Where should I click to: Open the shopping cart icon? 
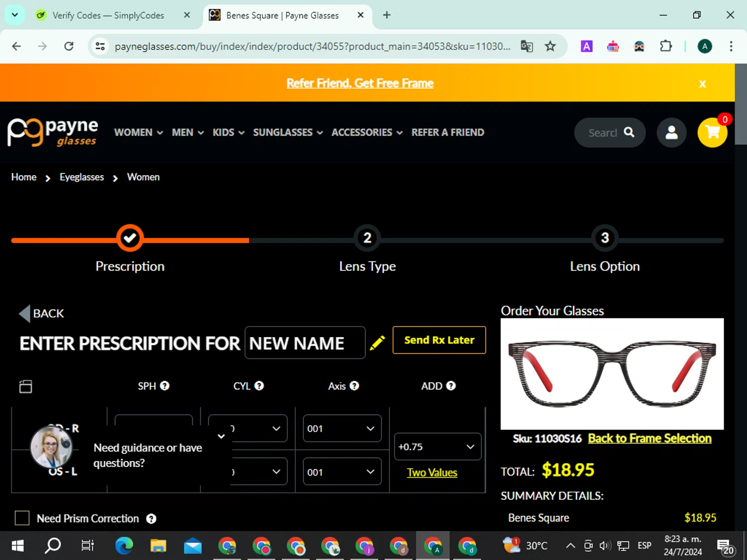point(712,132)
